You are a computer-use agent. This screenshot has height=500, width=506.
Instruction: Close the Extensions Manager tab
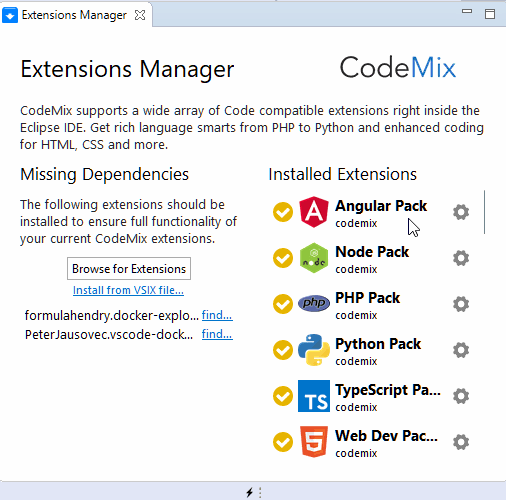click(140, 15)
